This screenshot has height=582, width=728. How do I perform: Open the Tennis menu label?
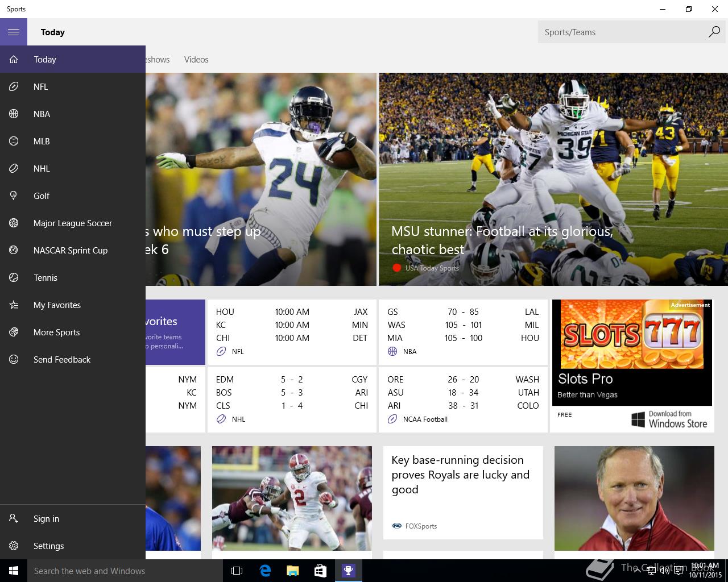pyautogui.click(x=45, y=278)
